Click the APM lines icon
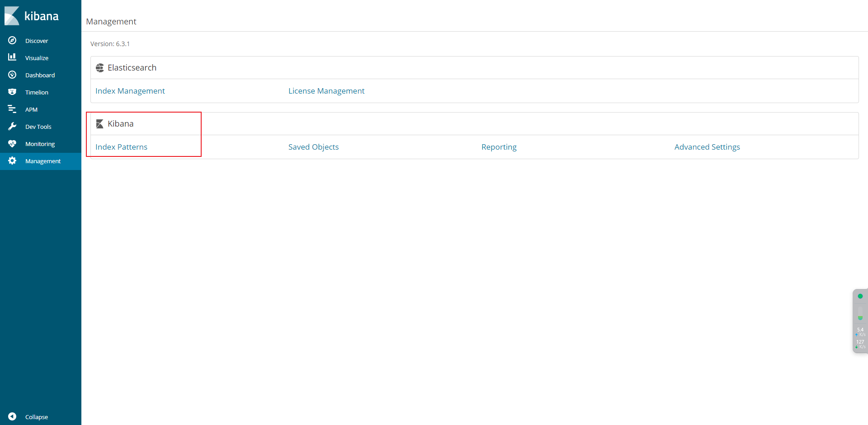Viewport: 868px width, 425px height. 12,109
